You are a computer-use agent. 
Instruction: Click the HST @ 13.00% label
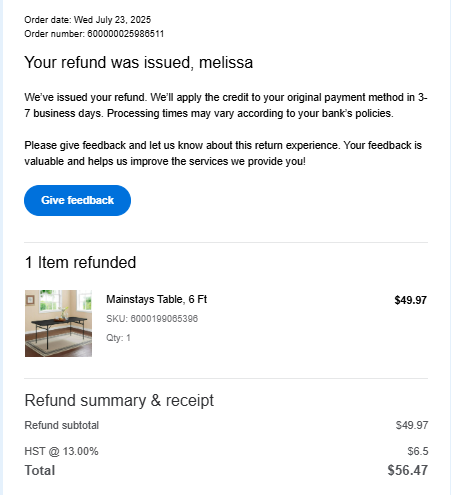(61, 451)
